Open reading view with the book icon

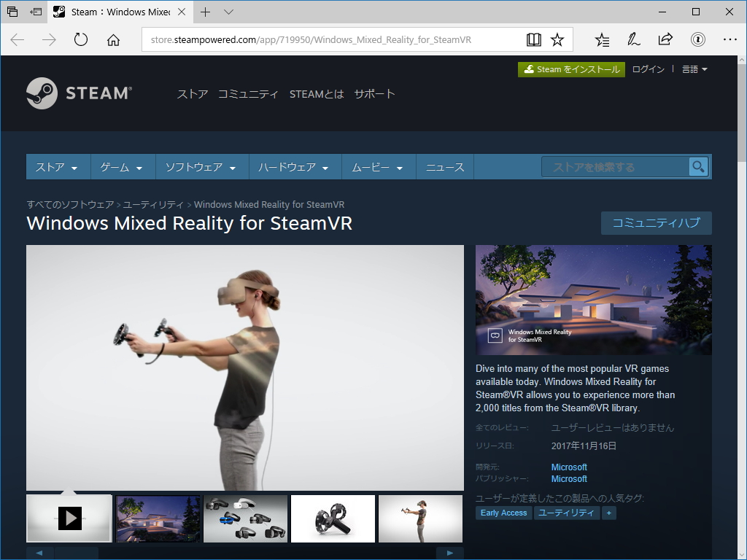[x=533, y=39]
